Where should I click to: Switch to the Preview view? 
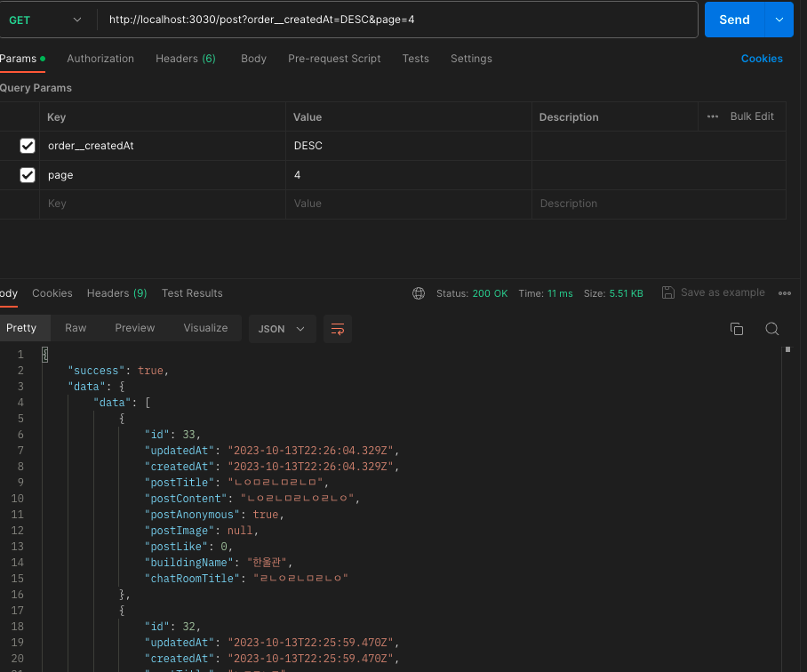pyautogui.click(x=135, y=328)
